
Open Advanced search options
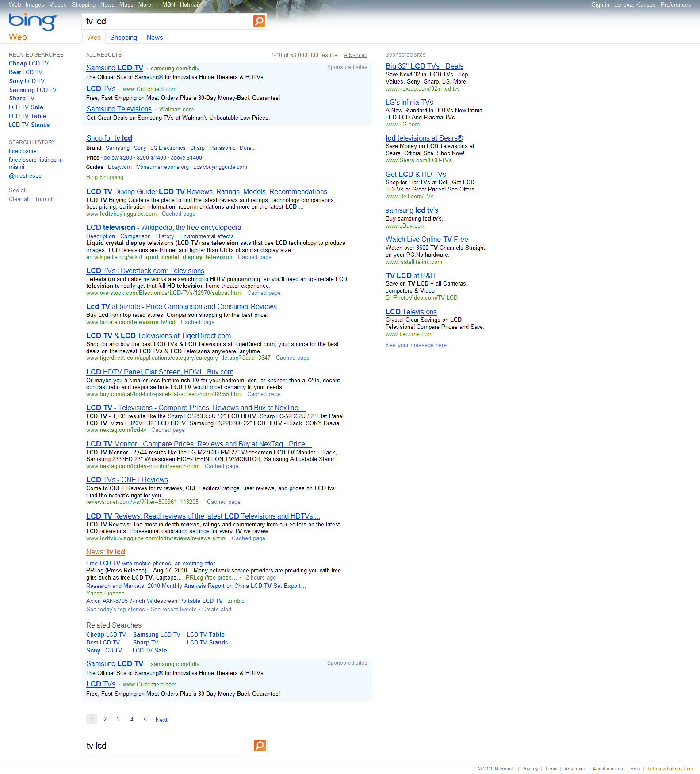tap(356, 55)
